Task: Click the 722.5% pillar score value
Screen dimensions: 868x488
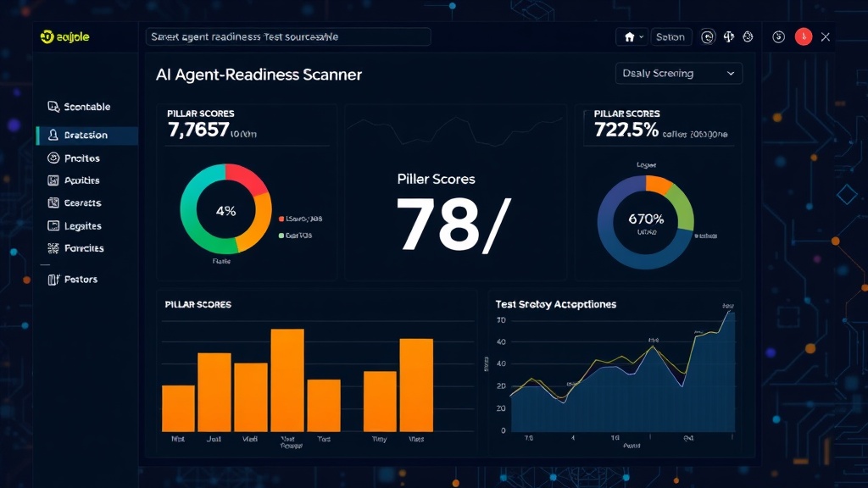Action: [x=626, y=130]
